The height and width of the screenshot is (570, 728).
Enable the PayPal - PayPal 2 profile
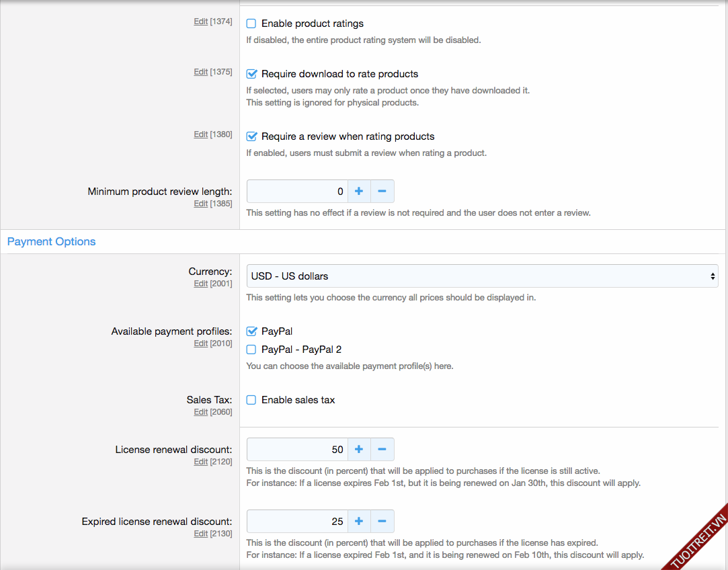(x=251, y=350)
